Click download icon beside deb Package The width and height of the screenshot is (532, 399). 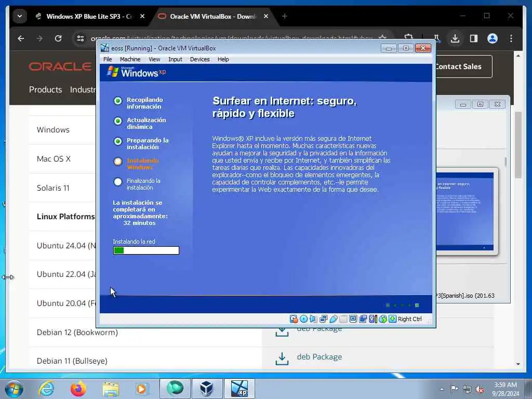[x=282, y=358]
